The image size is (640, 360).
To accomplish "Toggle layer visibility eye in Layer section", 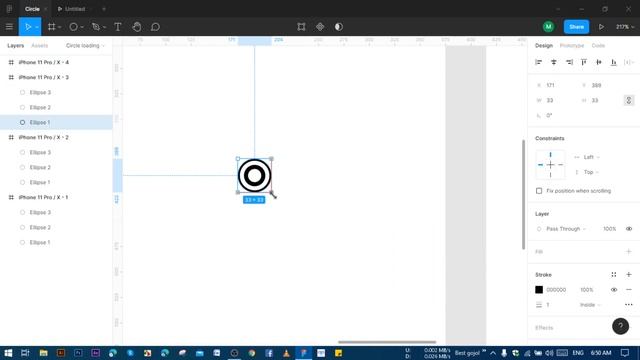I will point(629,229).
